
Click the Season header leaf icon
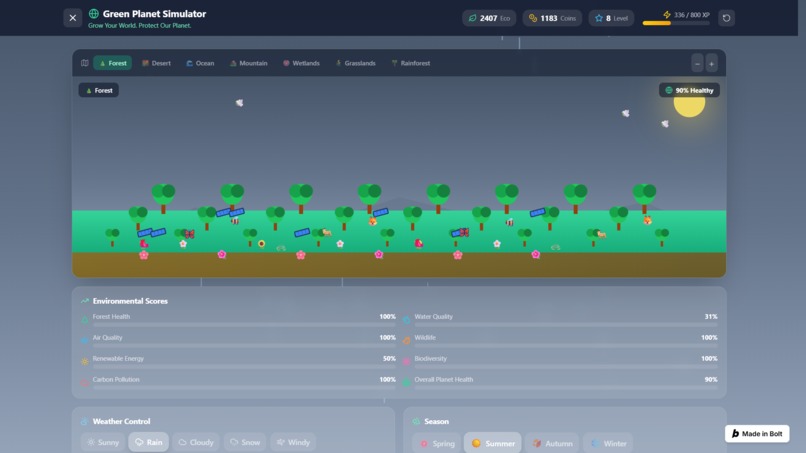[416, 422]
